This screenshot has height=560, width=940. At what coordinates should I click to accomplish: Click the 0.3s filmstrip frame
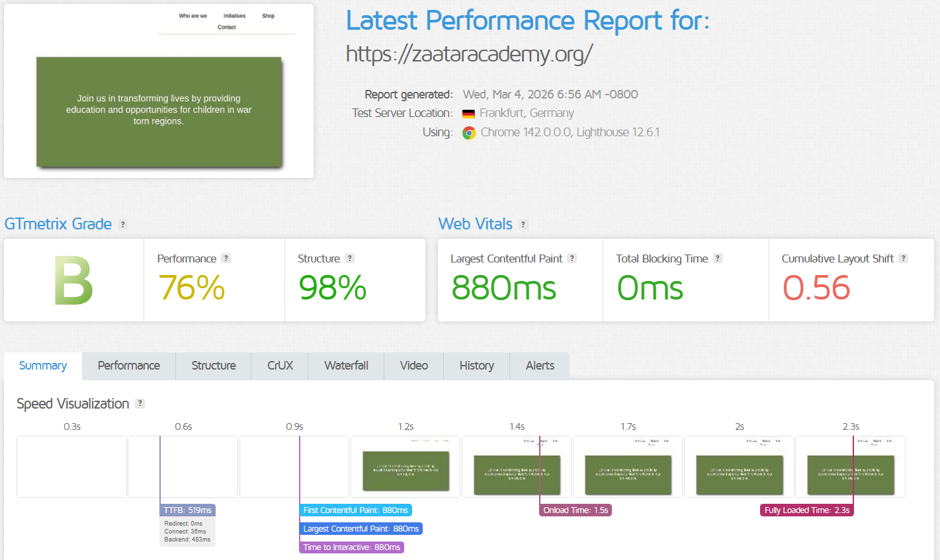(x=71, y=467)
